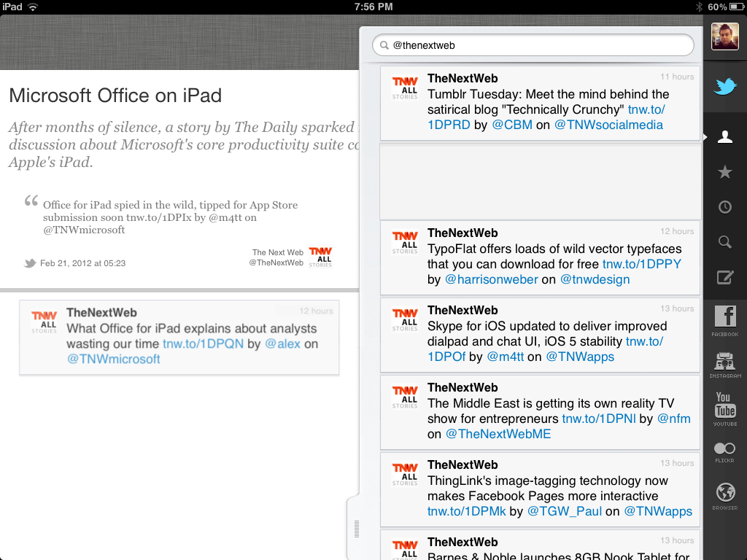
Task: Open the Instagram source icon
Action: point(725,365)
